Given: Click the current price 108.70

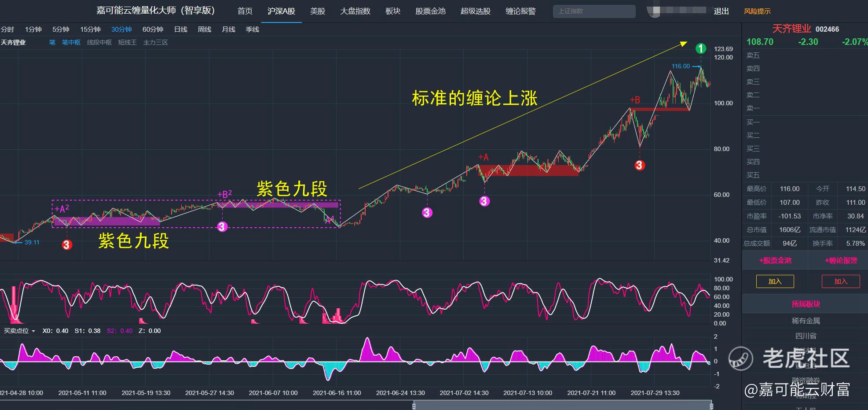Looking at the screenshot, I should [x=760, y=42].
